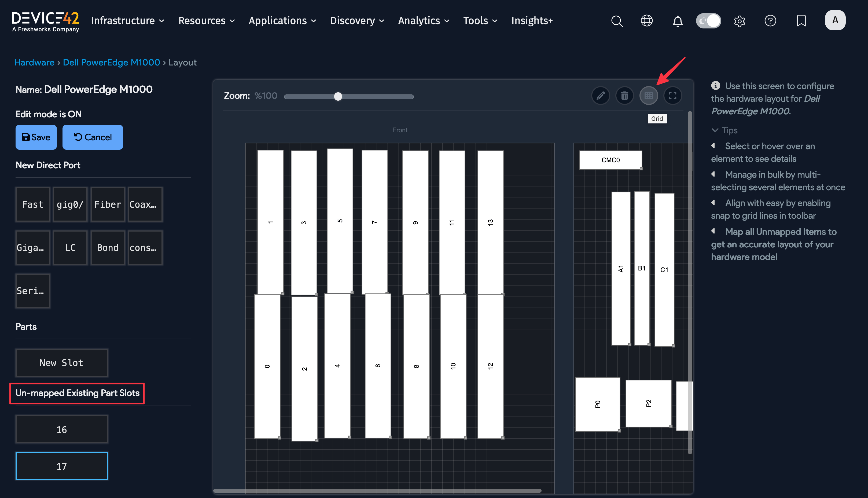This screenshot has height=498, width=868.
Task: Collapse the Tips section
Action: [x=724, y=130]
